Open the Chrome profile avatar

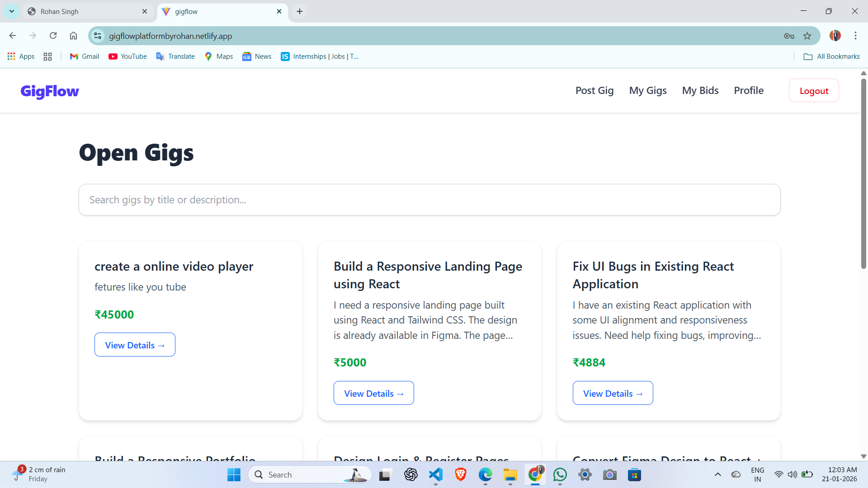[x=835, y=36]
